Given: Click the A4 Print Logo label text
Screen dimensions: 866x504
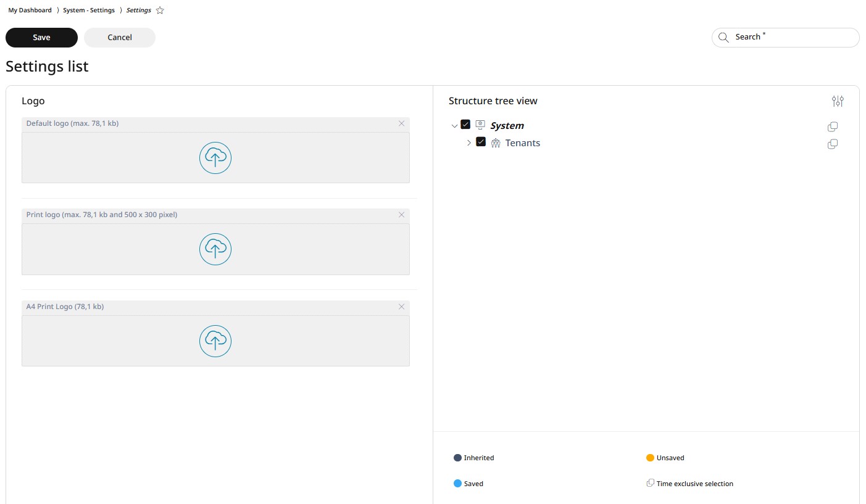Looking at the screenshot, I should point(65,307).
